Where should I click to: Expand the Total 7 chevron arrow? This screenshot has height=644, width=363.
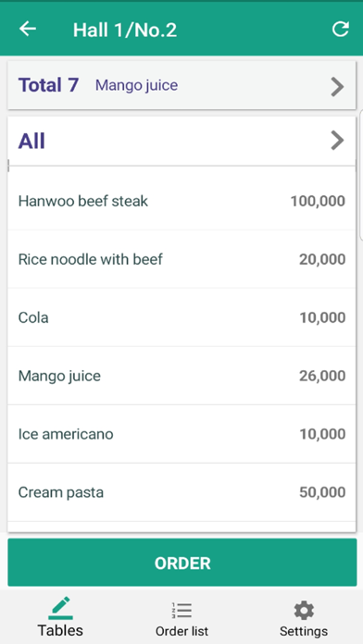point(337,87)
